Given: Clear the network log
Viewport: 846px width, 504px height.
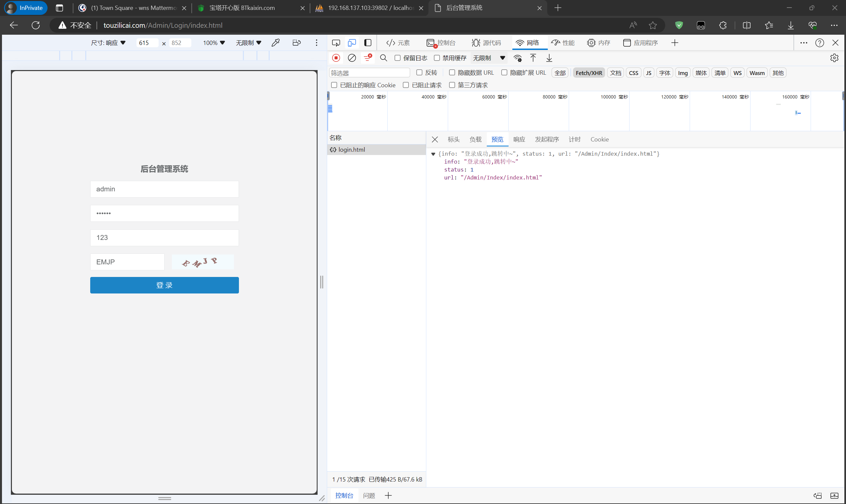Looking at the screenshot, I should pyautogui.click(x=352, y=58).
